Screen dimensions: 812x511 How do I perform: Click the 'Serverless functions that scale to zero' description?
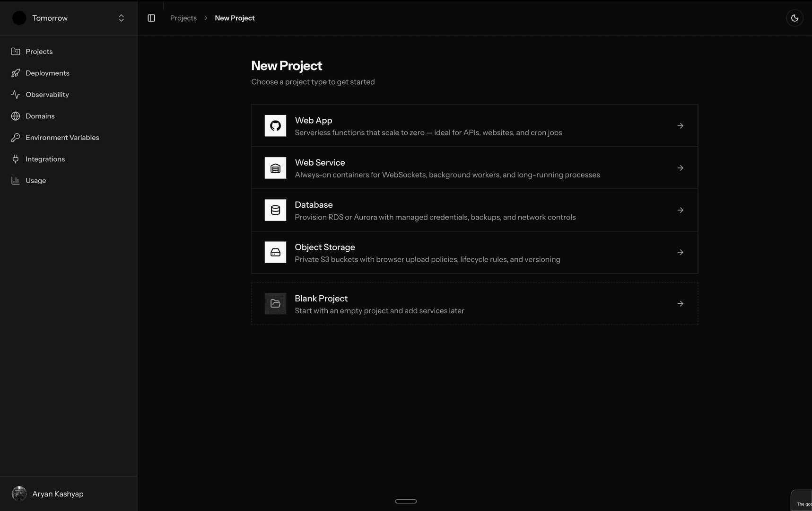click(428, 132)
